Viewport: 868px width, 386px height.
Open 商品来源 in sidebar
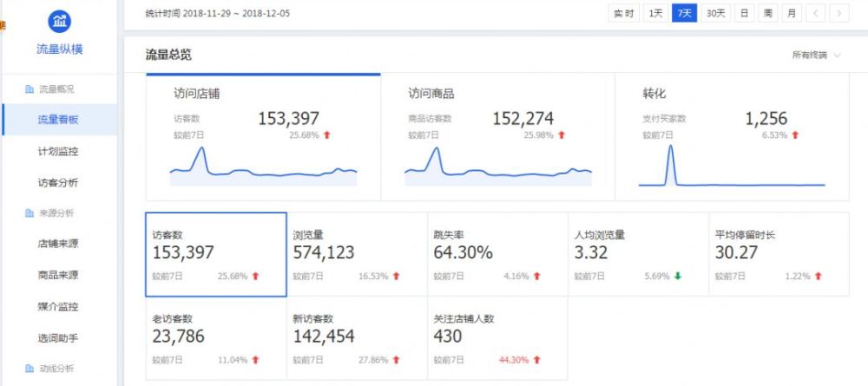pos(59,275)
